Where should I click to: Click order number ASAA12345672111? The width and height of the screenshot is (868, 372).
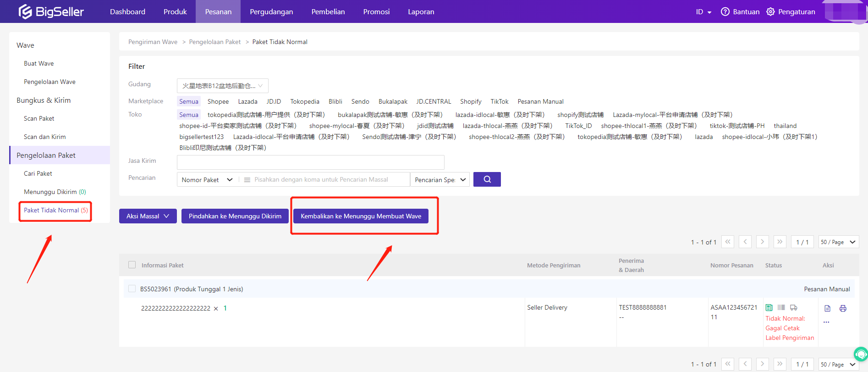tap(734, 312)
